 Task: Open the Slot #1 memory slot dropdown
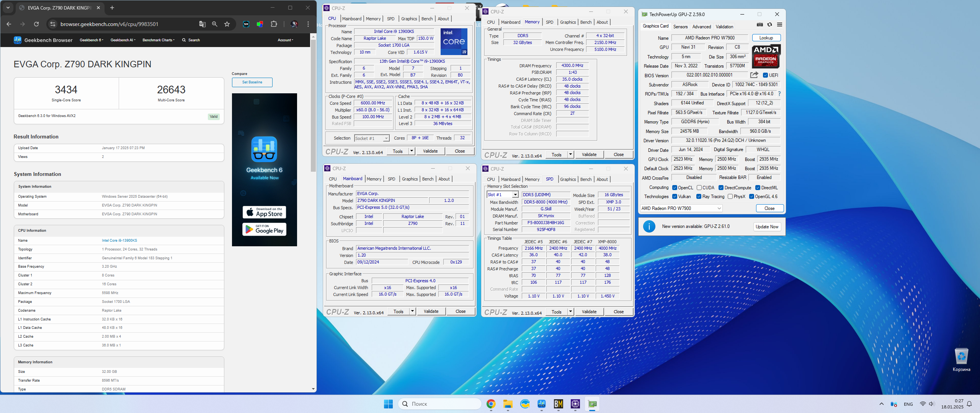pyautogui.click(x=503, y=195)
